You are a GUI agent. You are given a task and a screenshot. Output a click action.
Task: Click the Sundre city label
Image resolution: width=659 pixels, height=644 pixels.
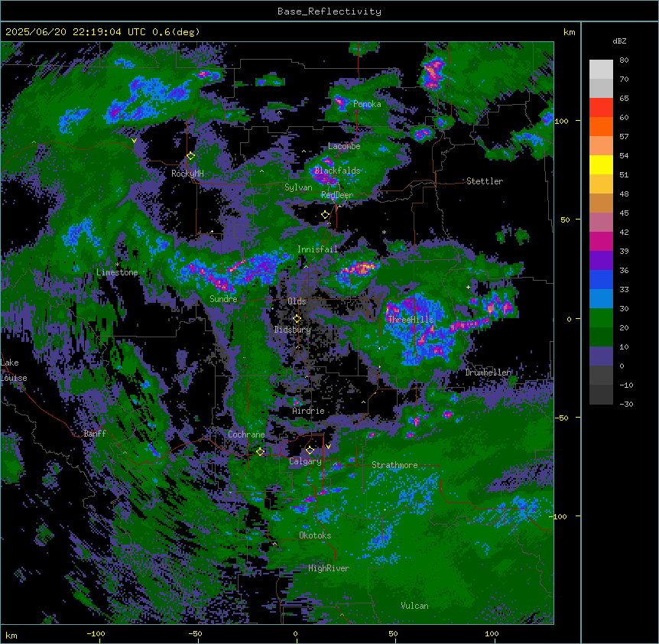223,299
